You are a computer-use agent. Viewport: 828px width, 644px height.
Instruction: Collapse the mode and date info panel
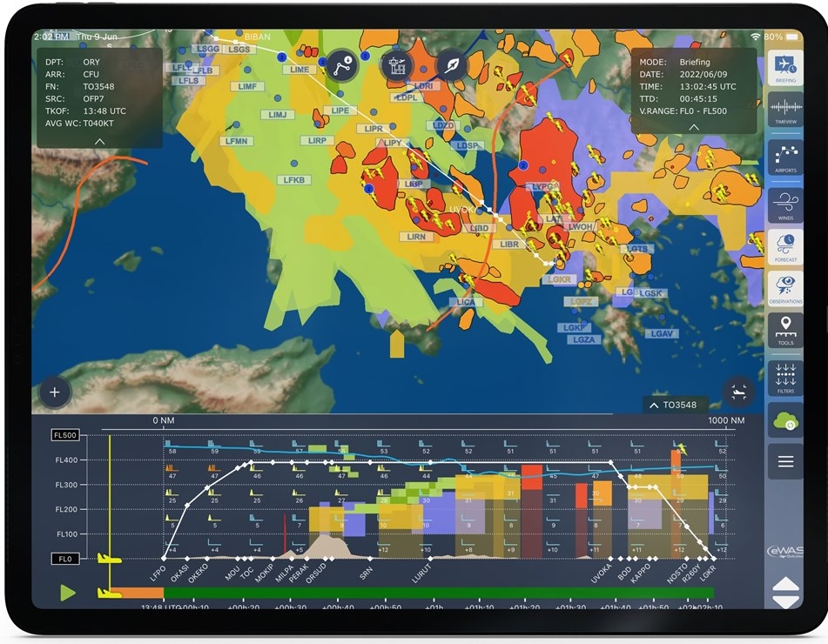[693, 127]
